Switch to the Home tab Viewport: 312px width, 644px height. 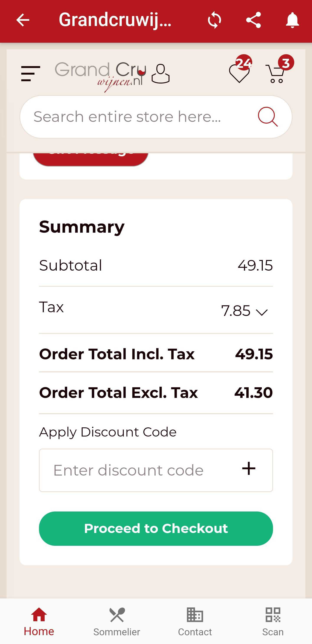coord(39,621)
